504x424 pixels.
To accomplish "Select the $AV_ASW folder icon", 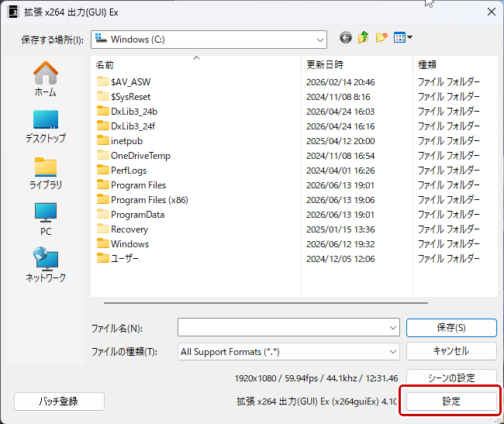I will [x=103, y=81].
